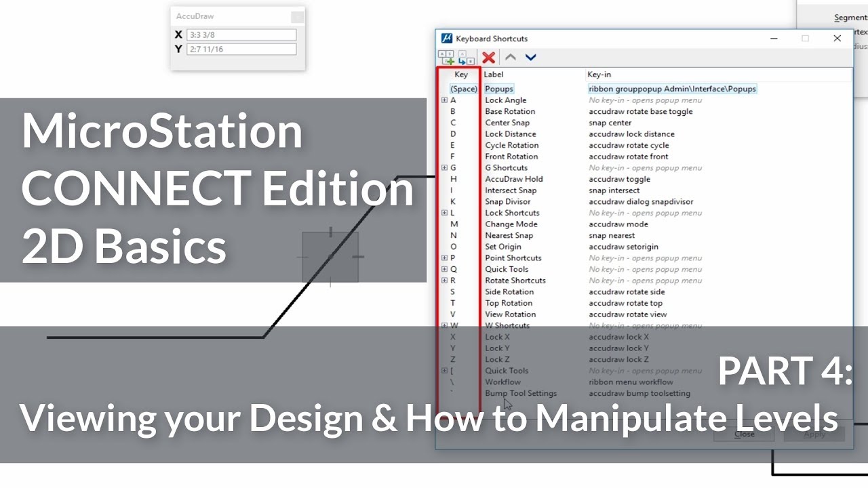This screenshot has height=488, width=868.
Task: Click the Close button in Keyboard Shortcuts
Action: tap(744, 434)
